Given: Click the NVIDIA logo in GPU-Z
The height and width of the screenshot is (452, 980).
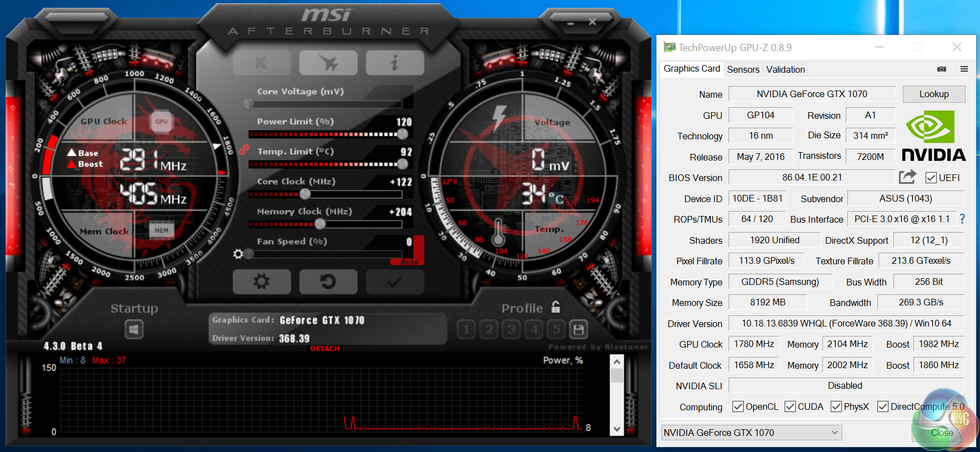Looking at the screenshot, I should (x=934, y=136).
